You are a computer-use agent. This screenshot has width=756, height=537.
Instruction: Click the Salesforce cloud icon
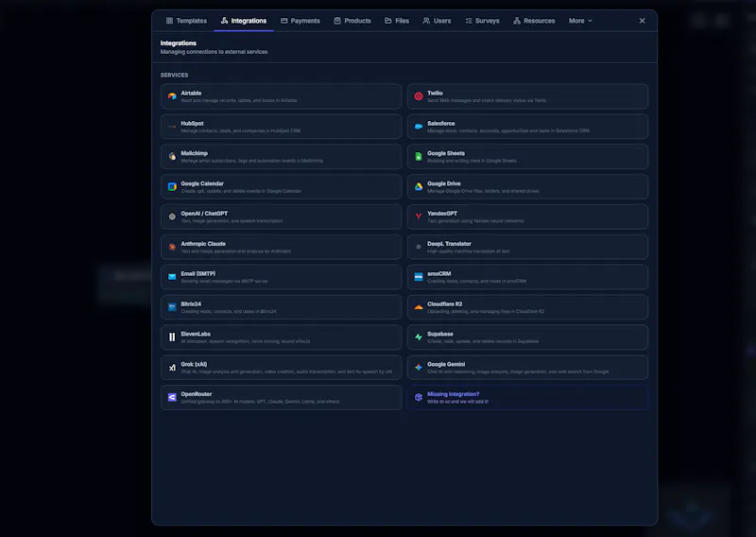[x=419, y=127]
